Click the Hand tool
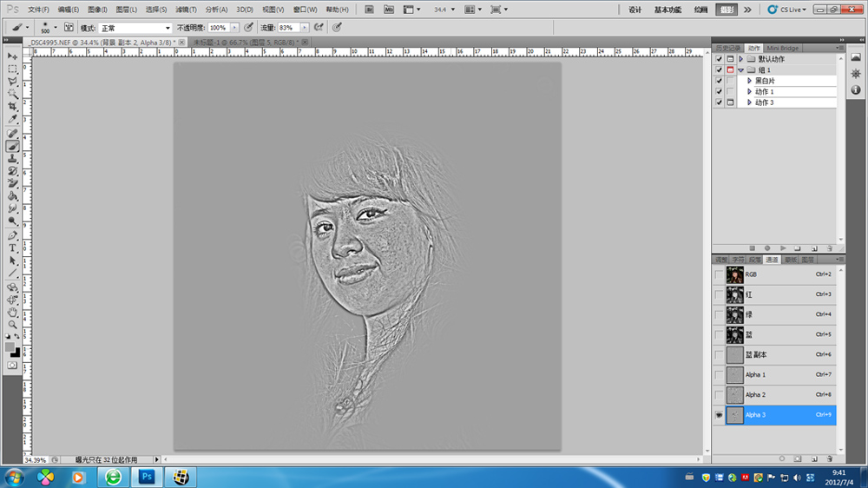Viewport: 868px width, 488px height. pyautogui.click(x=13, y=312)
